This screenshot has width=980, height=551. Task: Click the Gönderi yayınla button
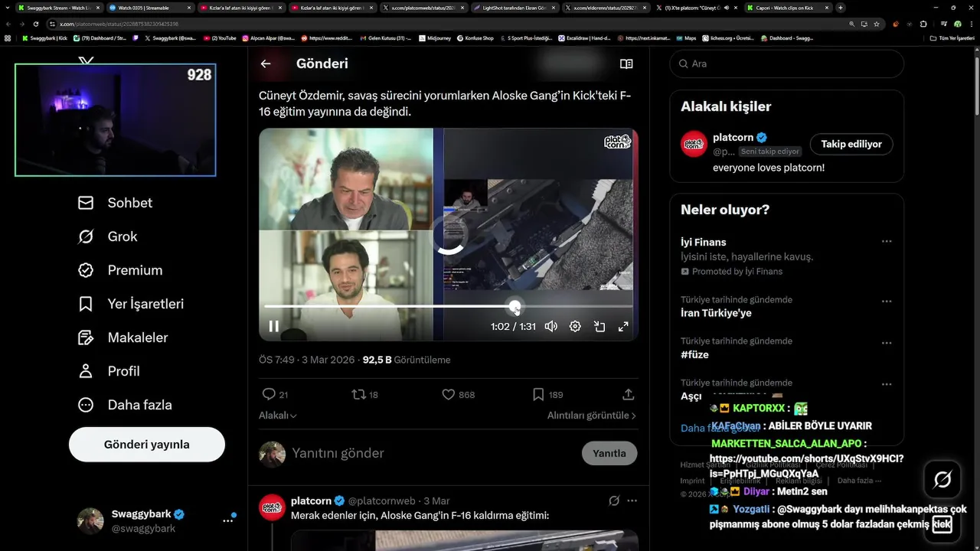click(x=147, y=445)
